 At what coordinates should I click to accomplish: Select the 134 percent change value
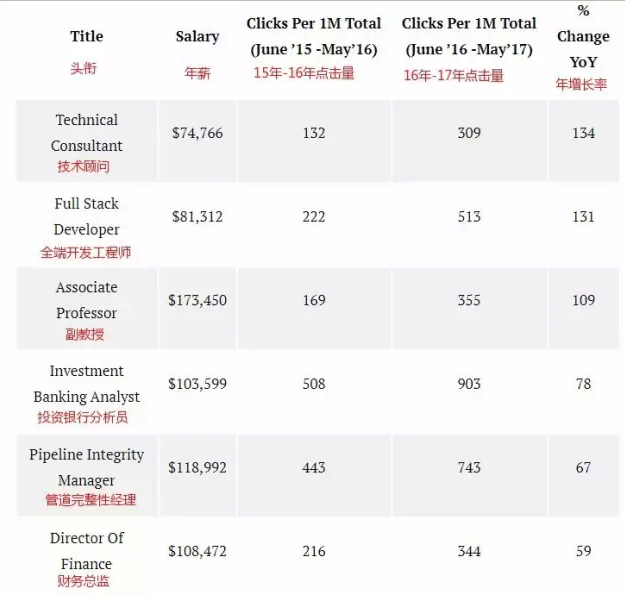tap(583, 133)
